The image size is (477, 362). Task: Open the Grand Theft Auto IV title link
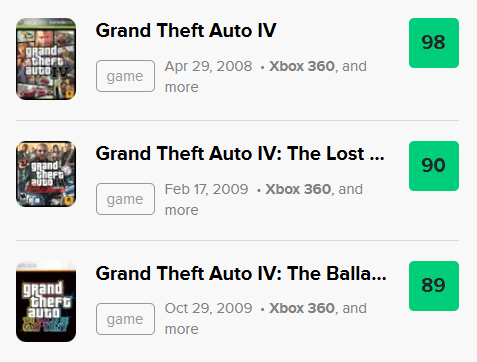(x=186, y=31)
